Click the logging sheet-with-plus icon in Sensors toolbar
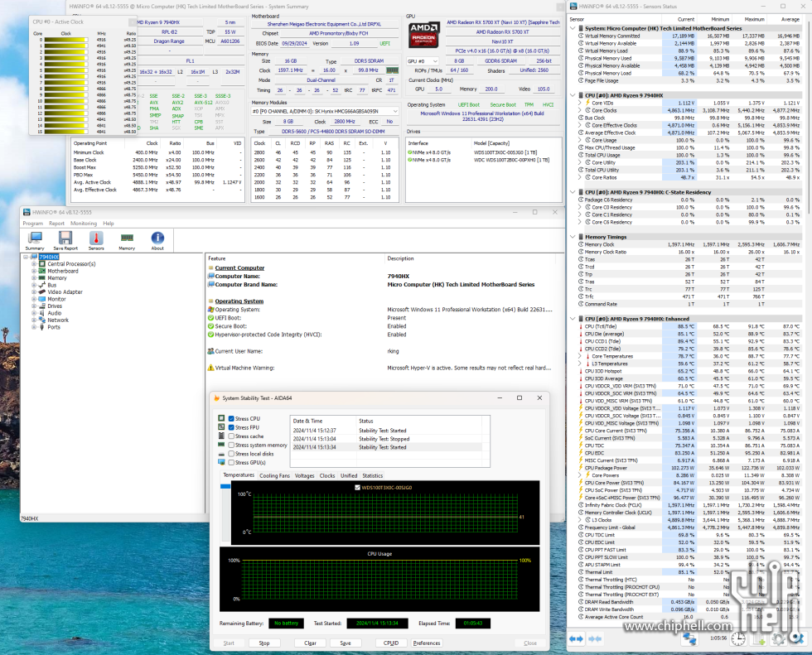812x655 pixels. click(x=759, y=639)
